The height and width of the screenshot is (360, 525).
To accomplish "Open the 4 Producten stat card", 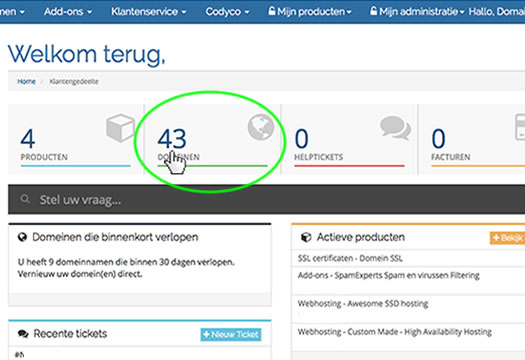I will click(x=76, y=139).
